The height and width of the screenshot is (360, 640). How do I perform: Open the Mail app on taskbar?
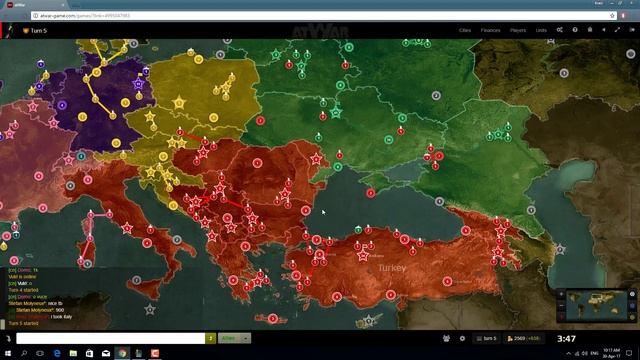(106, 353)
